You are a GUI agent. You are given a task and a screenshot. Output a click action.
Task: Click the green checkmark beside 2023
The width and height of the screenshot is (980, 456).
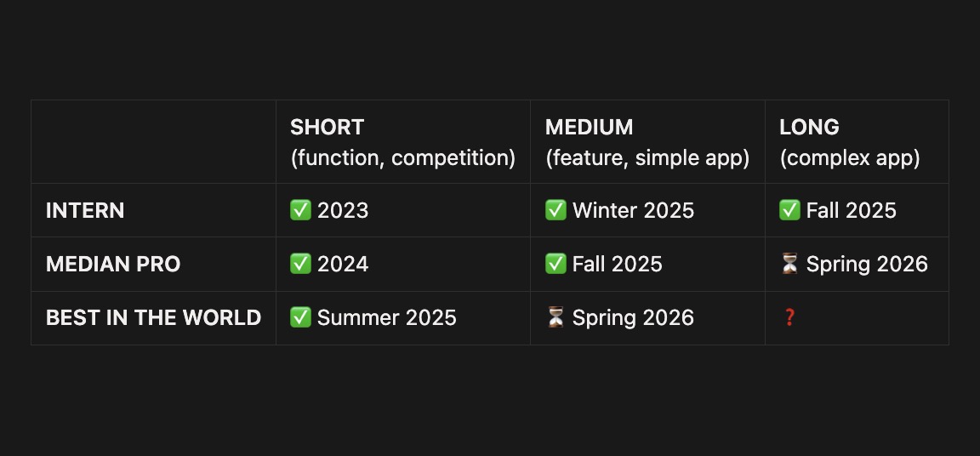(300, 211)
